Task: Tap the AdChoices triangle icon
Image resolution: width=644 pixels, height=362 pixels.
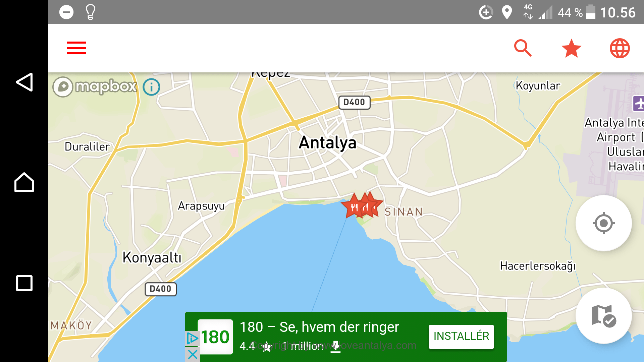Action: point(192,338)
